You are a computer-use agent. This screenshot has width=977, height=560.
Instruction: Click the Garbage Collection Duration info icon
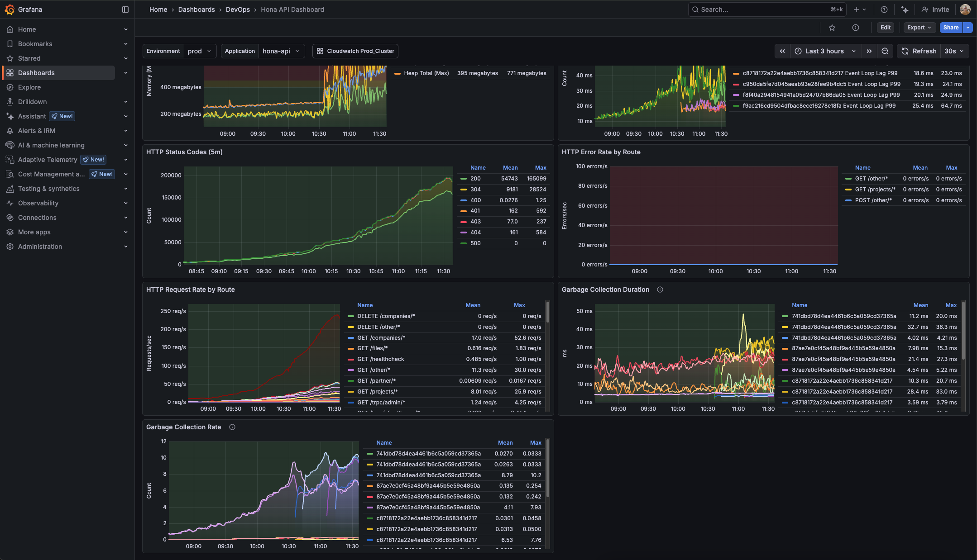tap(660, 289)
